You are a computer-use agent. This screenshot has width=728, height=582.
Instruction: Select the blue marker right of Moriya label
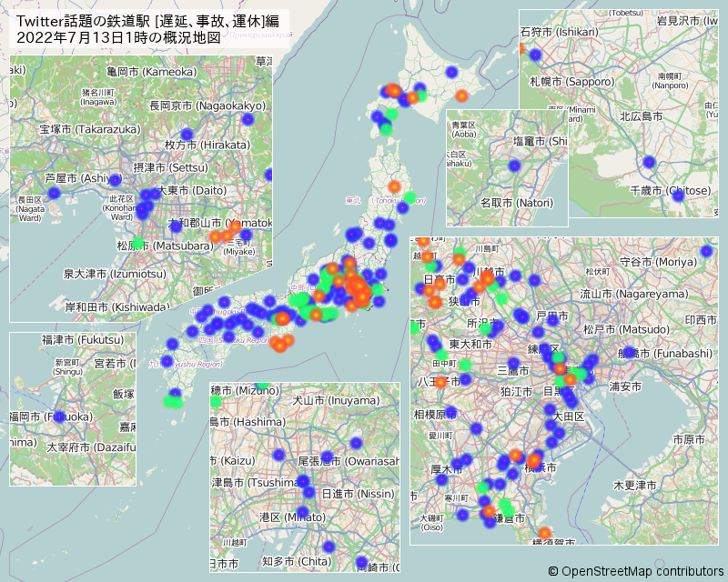[x=706, y=251]
